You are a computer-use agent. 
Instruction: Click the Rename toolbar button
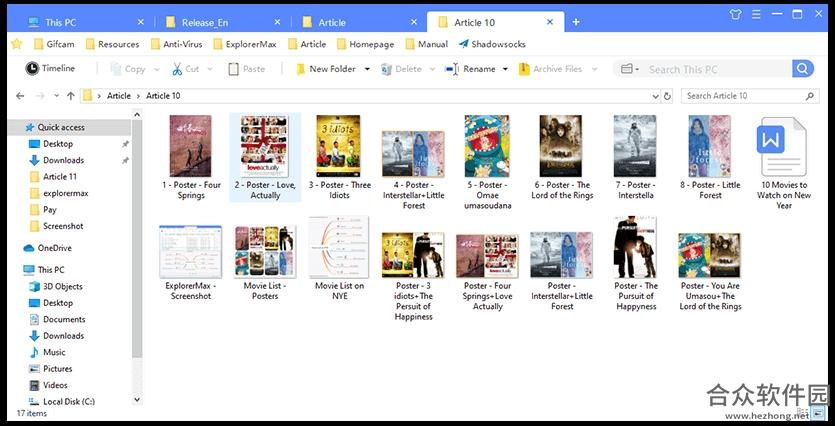471,69
